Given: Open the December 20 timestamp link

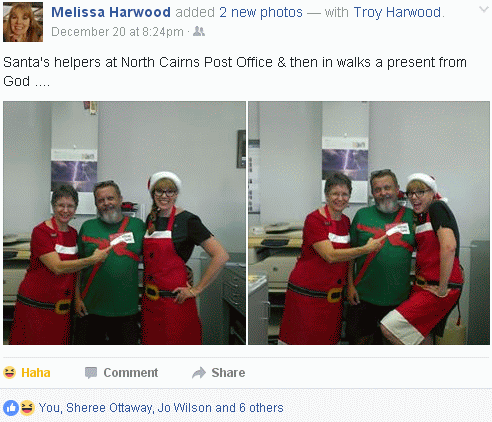Looking at the screenshot, I should [x=117, y=32].
